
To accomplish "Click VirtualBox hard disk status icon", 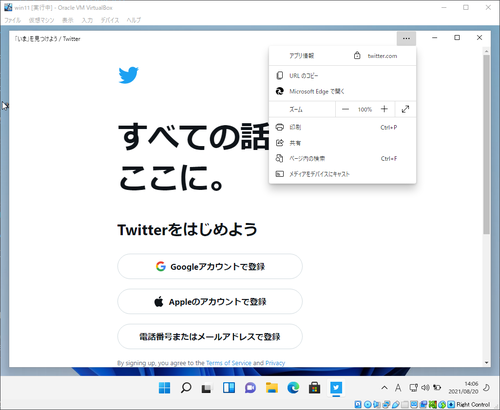I will click(358, 404).
